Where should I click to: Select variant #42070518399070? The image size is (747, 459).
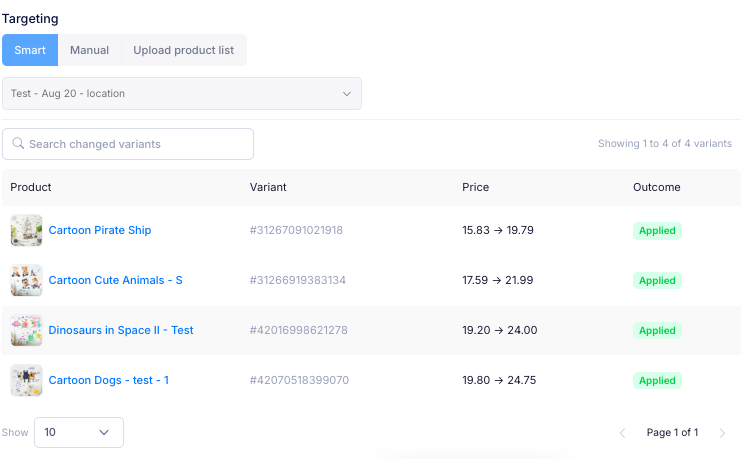[x=299, y=380]
